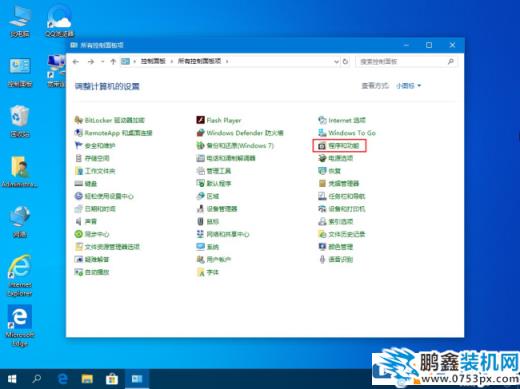Open 设备管理器 icon

tap(200, 209)
